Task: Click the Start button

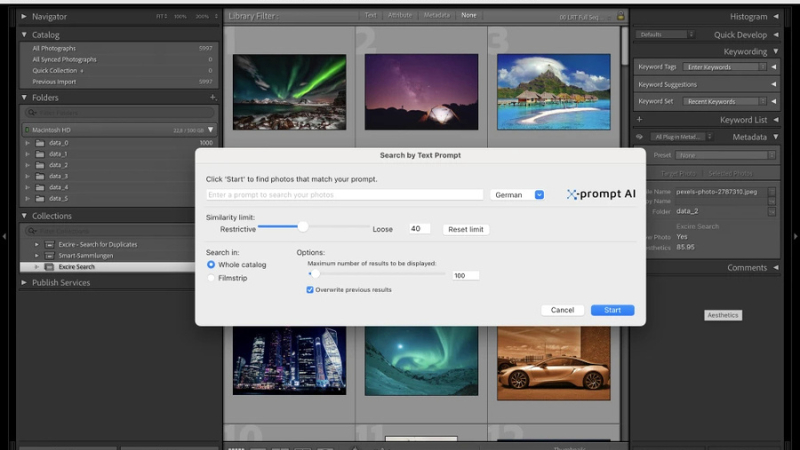Action: (612, 310)
